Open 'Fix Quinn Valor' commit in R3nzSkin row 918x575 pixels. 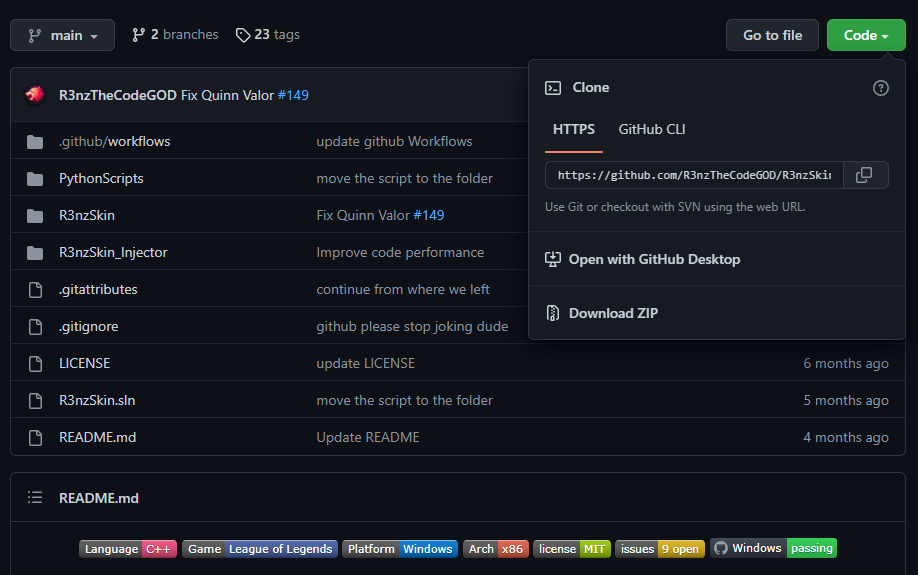(x=363, y=215)
